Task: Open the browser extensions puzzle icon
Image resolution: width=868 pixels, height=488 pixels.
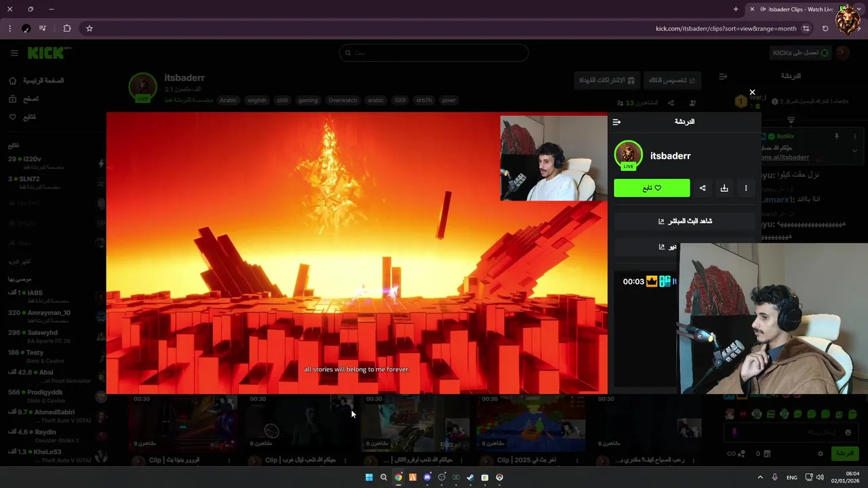Action: [66, 28]
